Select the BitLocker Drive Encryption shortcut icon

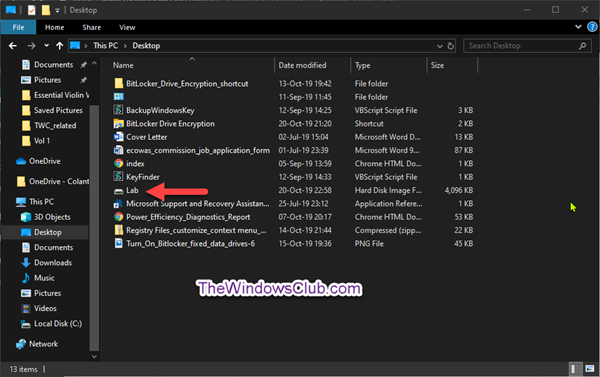point(119,124)
